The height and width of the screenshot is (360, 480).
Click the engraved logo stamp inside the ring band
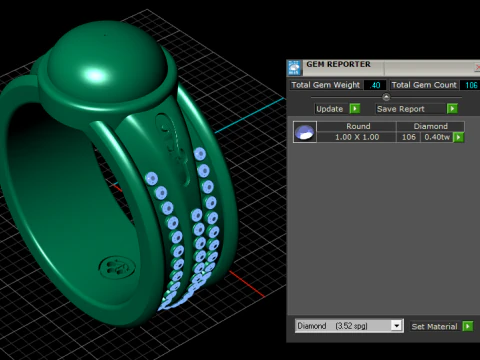pos(117,267)
